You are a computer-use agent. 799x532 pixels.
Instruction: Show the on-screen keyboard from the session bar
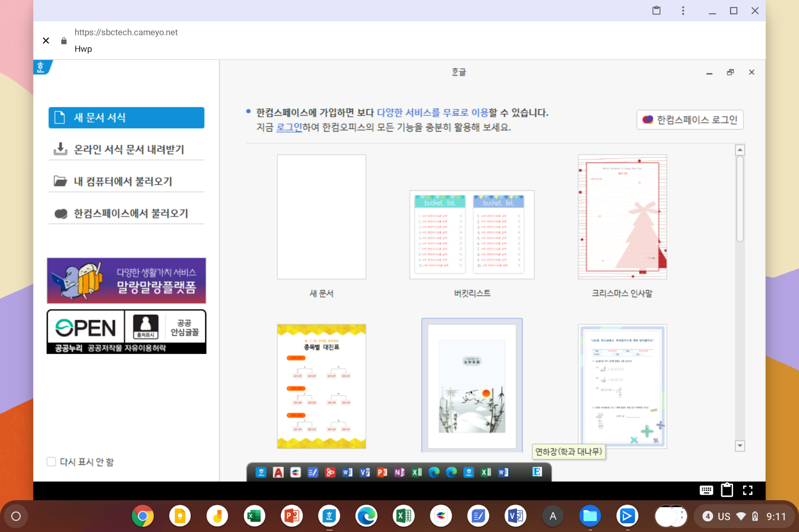coord(706,491)
